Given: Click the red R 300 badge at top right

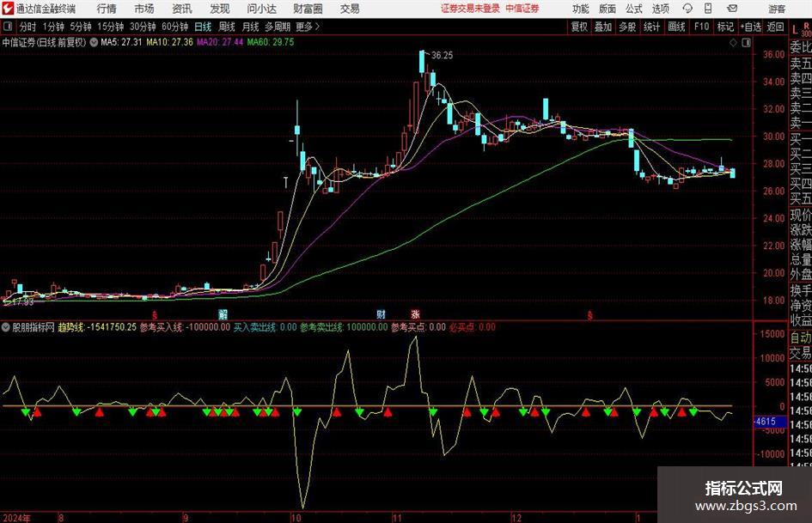Looking at the screenshot, I should point(806,30).
